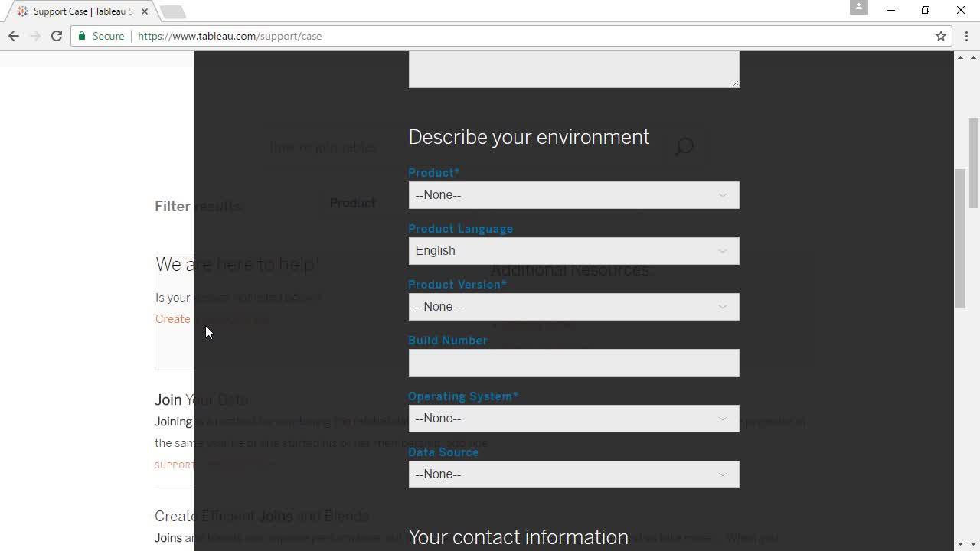Click the search magnifier icon
The image size is (980, 551).
[x=684, y=146]
